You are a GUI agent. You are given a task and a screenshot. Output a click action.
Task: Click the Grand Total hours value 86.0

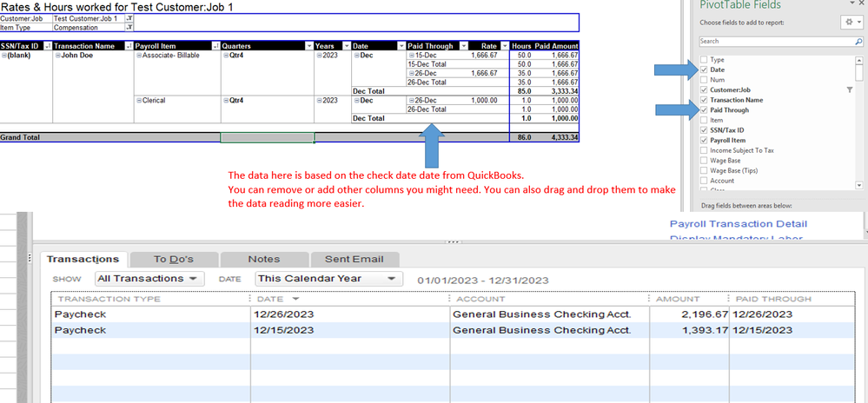524,137
